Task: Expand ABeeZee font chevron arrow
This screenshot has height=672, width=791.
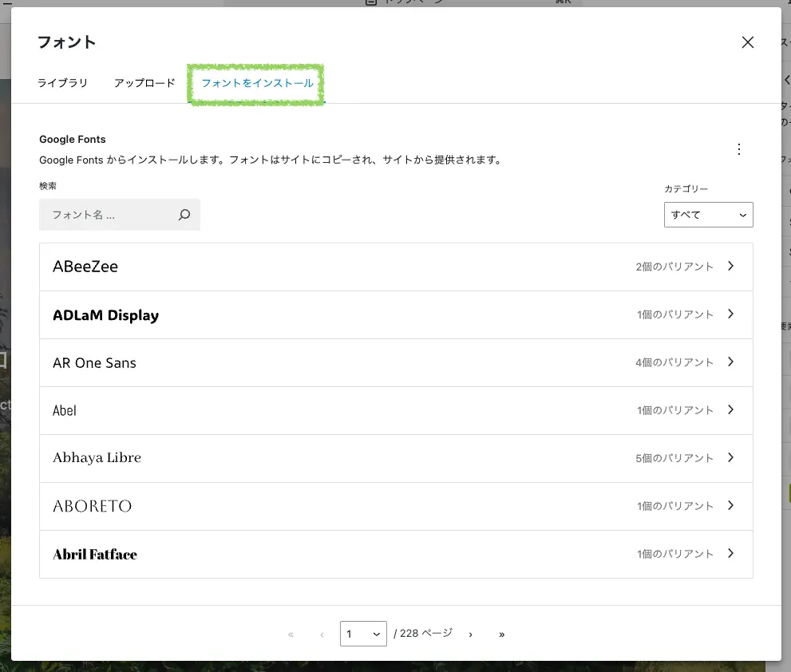Action: click(730, 267)
